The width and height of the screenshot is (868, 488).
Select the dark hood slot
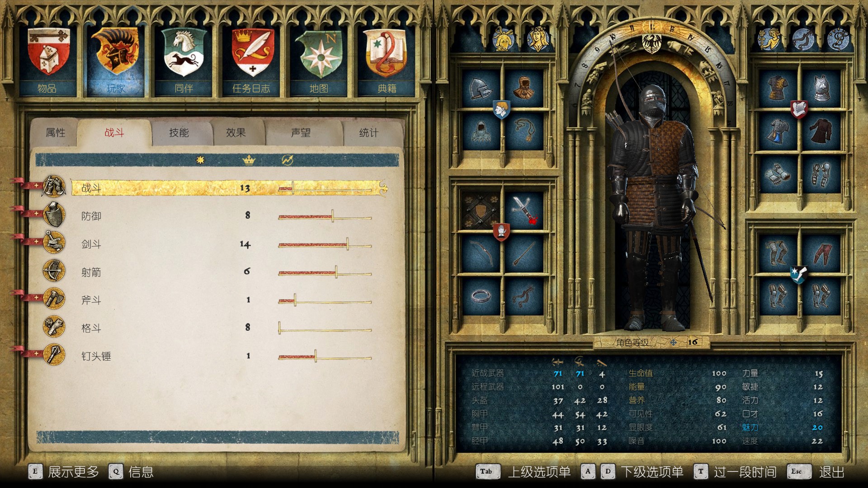pos(481,131)
